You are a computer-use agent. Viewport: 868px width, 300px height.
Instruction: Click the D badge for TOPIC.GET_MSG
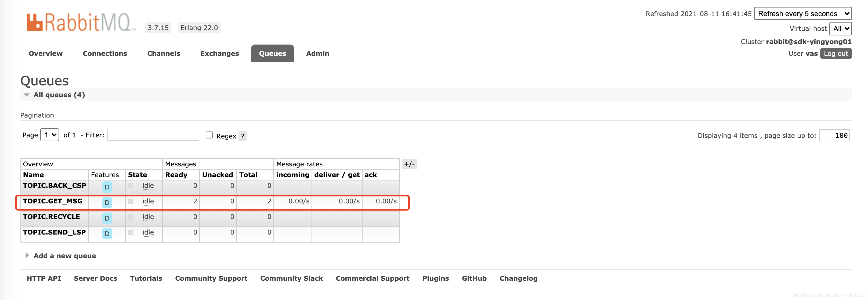107,202
